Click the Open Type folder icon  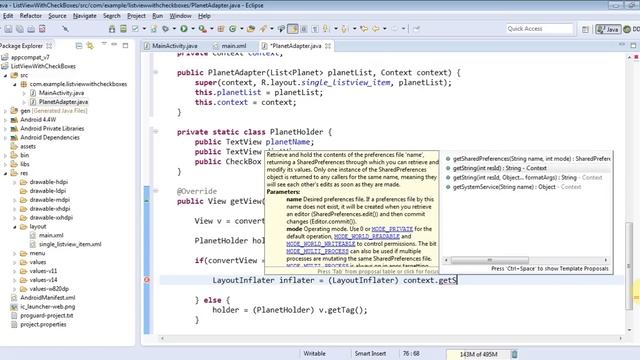(x=251, y=29)
